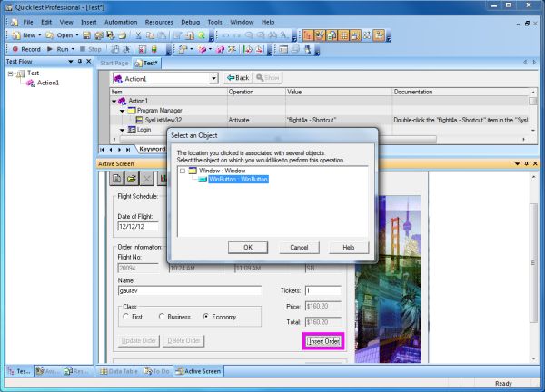Click the Window folder icon in object tree
Viewport: 545px width, 392px height.
coord(193,171)
